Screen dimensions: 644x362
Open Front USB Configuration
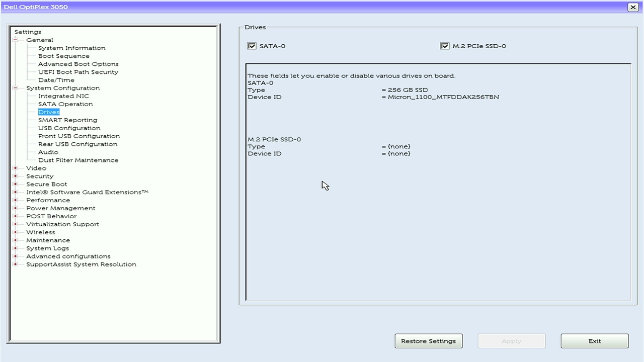[79, 136]
